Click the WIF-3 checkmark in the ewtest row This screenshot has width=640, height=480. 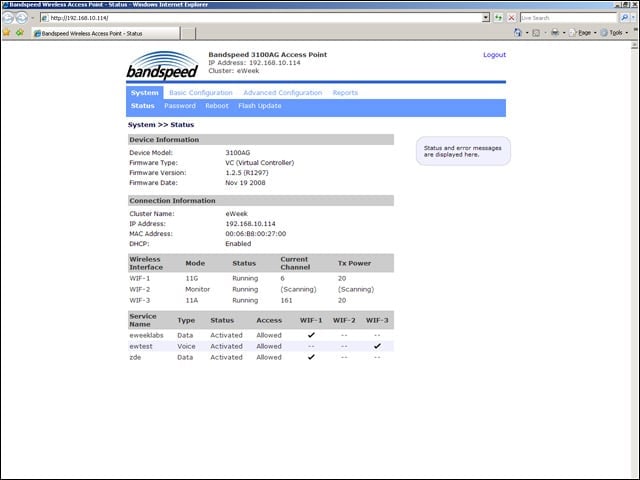(377, 346)
